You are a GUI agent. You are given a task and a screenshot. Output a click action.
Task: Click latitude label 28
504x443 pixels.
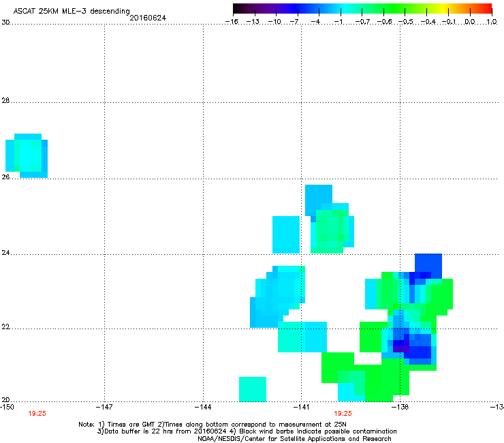click(5, 100)
